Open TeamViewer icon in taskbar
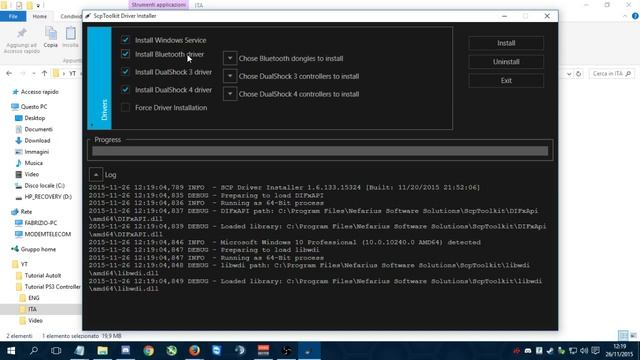 click(216, 351)
